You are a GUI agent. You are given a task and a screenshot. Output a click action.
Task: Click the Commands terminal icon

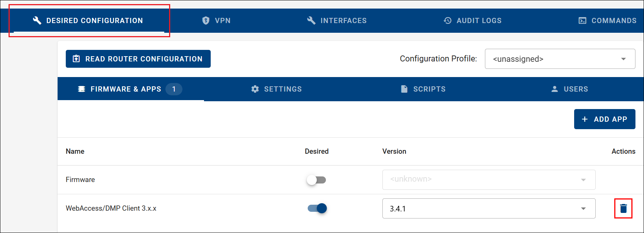coord(583,20)
